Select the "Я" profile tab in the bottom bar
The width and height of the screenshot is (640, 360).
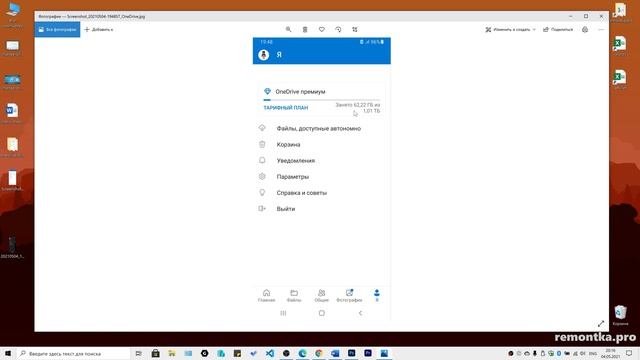[377, 296]
